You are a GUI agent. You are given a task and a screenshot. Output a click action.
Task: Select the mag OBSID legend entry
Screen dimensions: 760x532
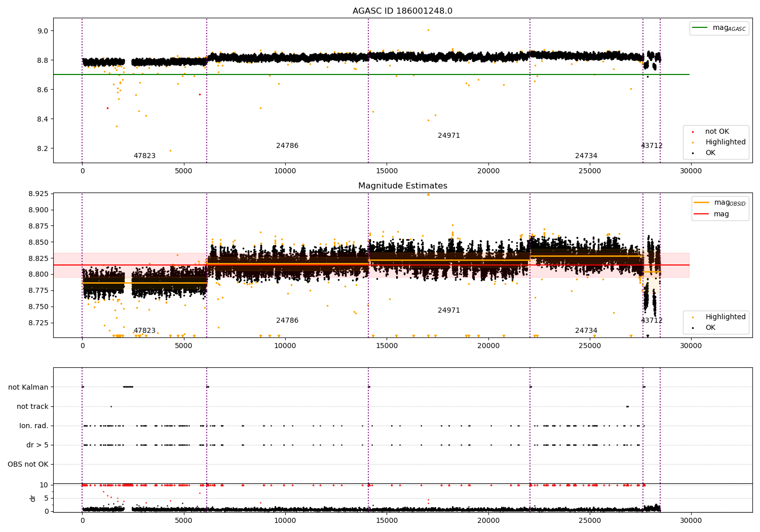719,203
